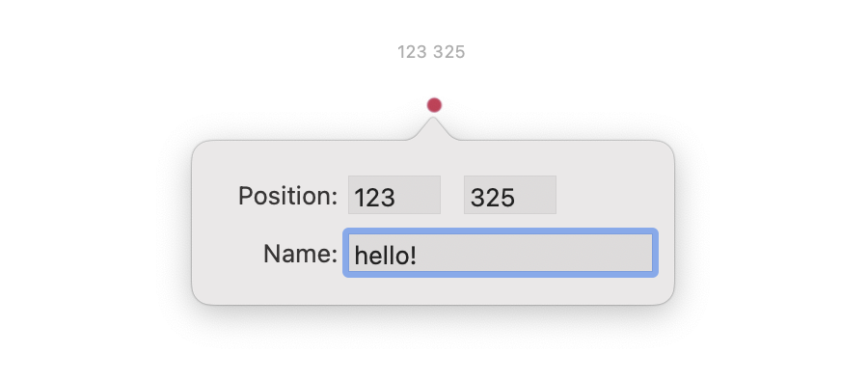This screenshot has height=380, width=868.
Task: Click the "123" portion of gray label
Action: point(412,52)
